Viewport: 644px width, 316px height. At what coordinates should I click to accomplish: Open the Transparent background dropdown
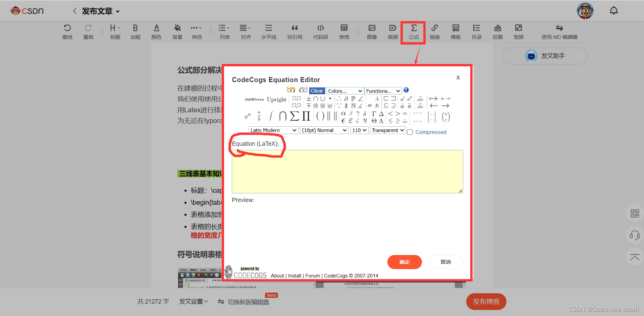click(x=388, y=130)
